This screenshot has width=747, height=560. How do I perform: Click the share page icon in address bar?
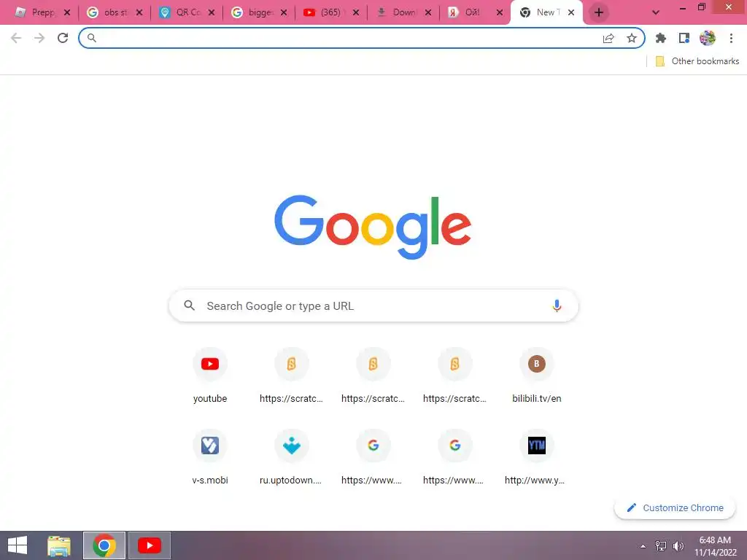coord(608,38)
